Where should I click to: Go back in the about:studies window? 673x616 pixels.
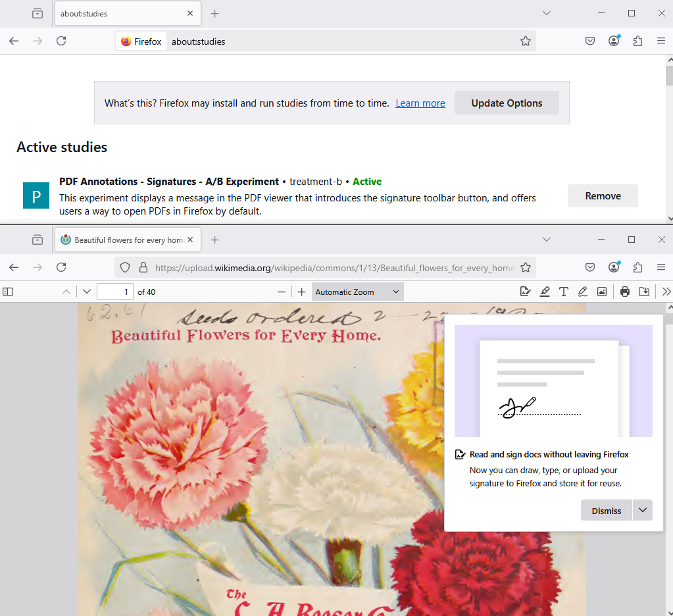(14, 41)
